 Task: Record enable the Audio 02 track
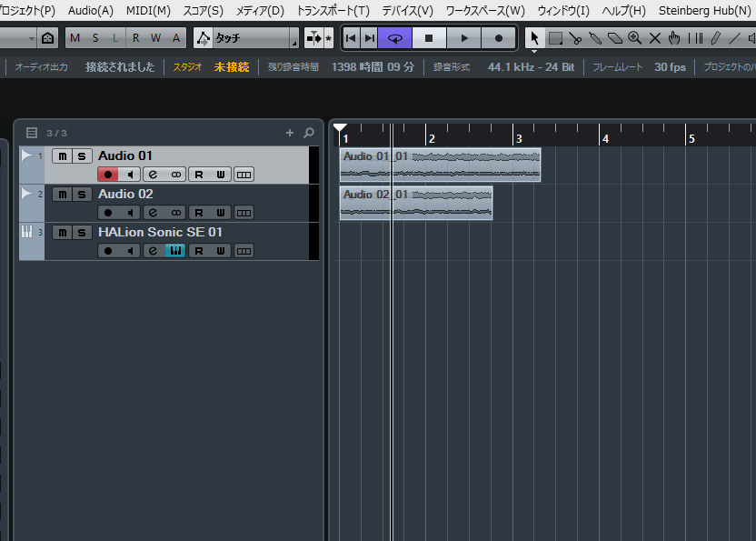point(108,213)
